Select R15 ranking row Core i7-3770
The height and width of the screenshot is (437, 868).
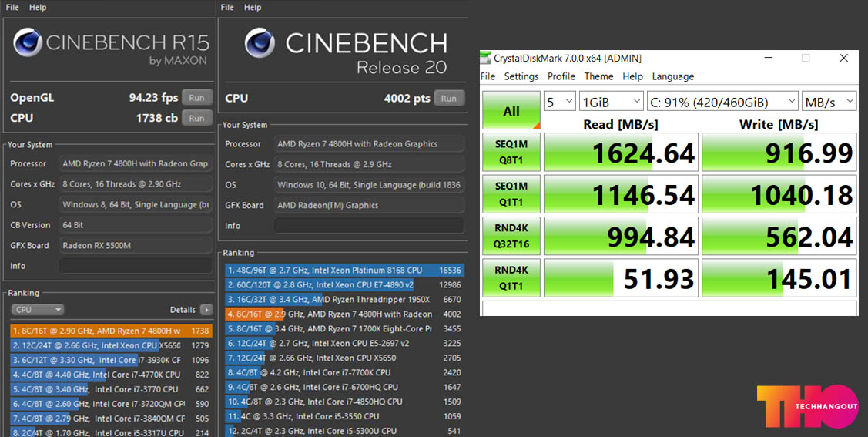tap(111, 389)
